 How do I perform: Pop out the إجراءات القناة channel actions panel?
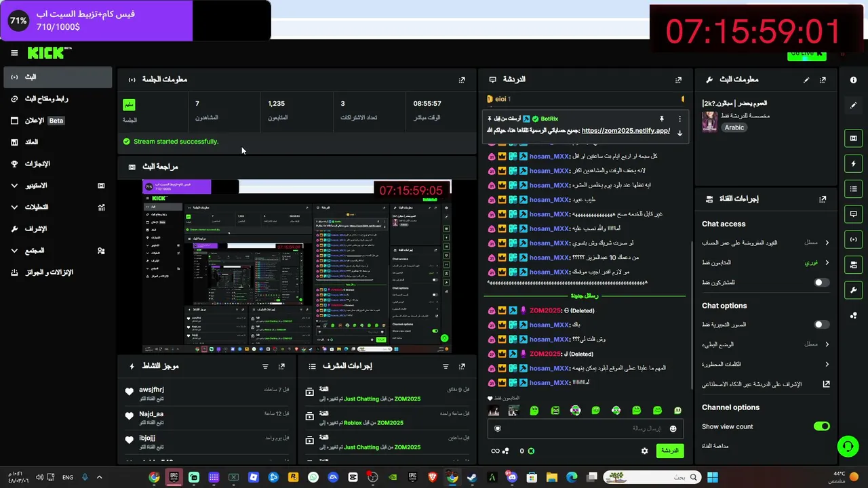tap(823, 199)
